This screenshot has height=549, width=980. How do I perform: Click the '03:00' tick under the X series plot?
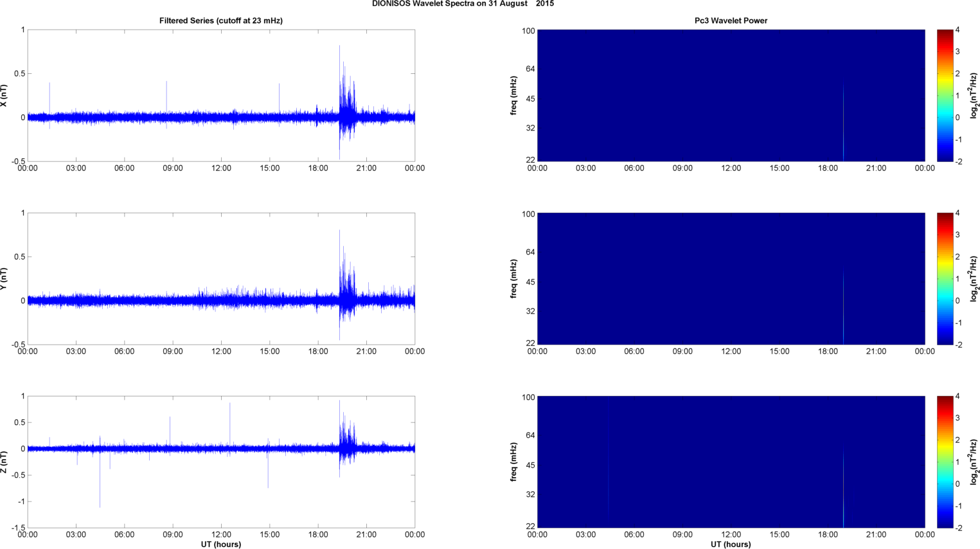pyautogui.click(x=76, y=168)
